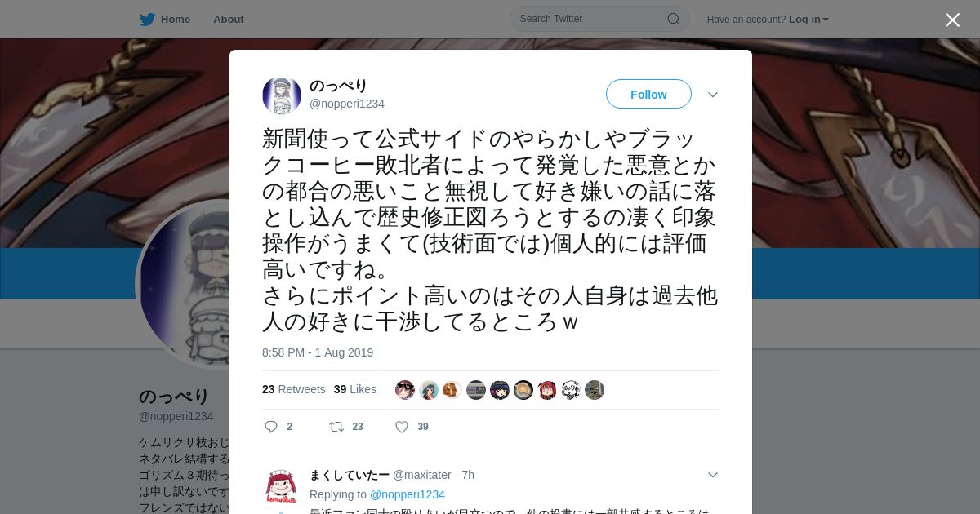Click the Twitter bird Home icon
This screenshot has height=514, width=980.
point(147,19)
